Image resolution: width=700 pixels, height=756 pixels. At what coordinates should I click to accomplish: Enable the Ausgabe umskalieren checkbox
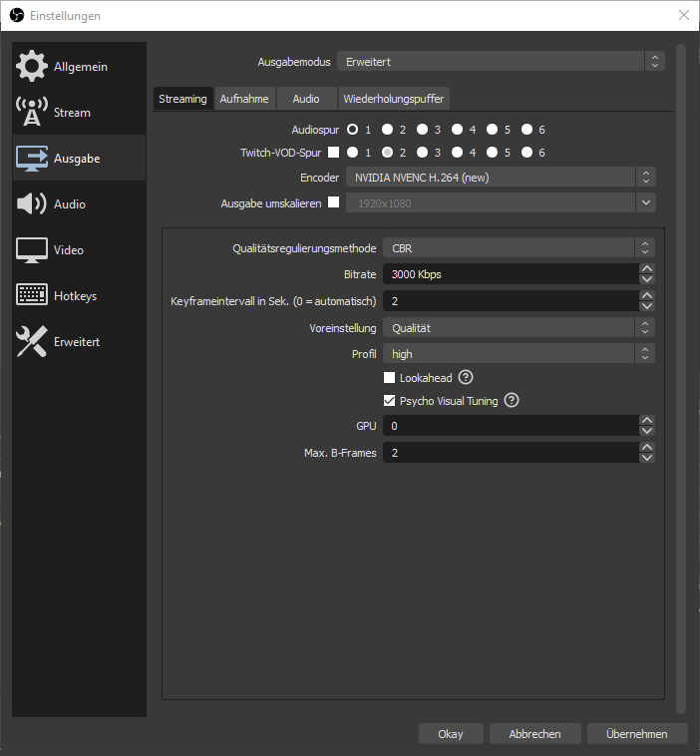pyautogui.click(x=333, y=202)
